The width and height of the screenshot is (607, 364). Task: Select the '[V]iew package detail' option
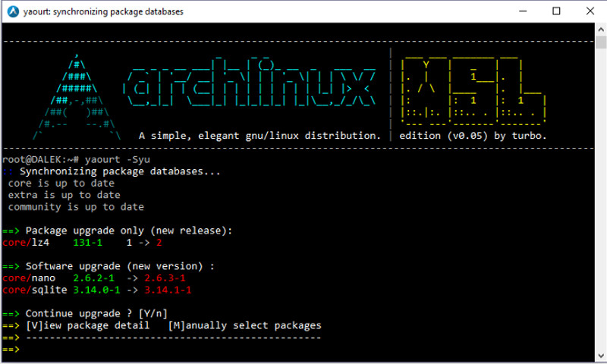click(87, 325)
